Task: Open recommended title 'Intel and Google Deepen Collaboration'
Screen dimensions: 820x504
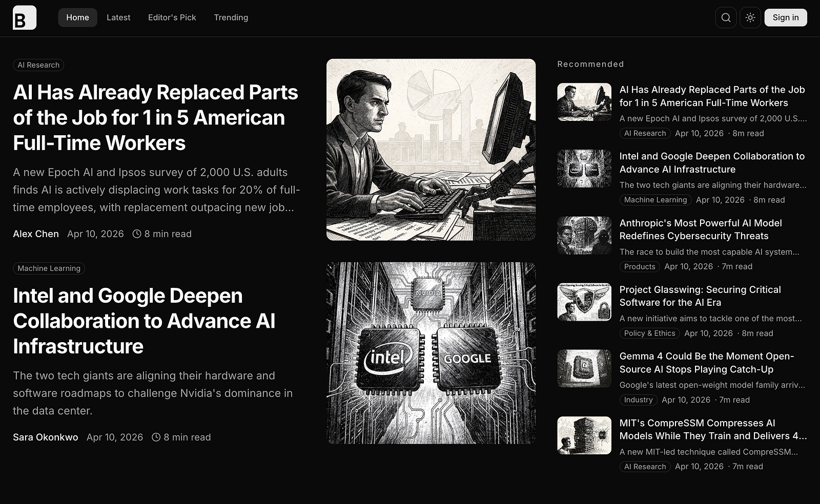Action: click(712, 162)
